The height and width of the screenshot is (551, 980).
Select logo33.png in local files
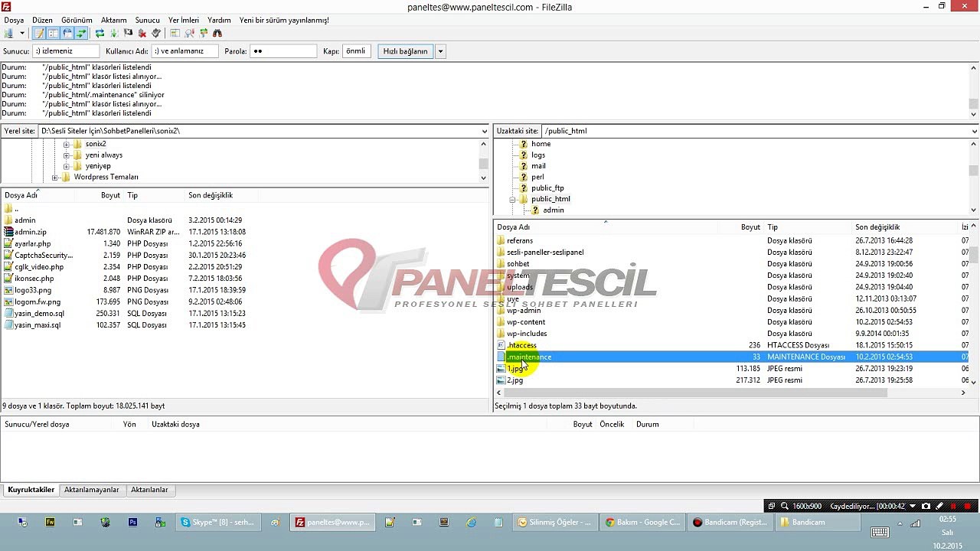(x=33, y=290)
